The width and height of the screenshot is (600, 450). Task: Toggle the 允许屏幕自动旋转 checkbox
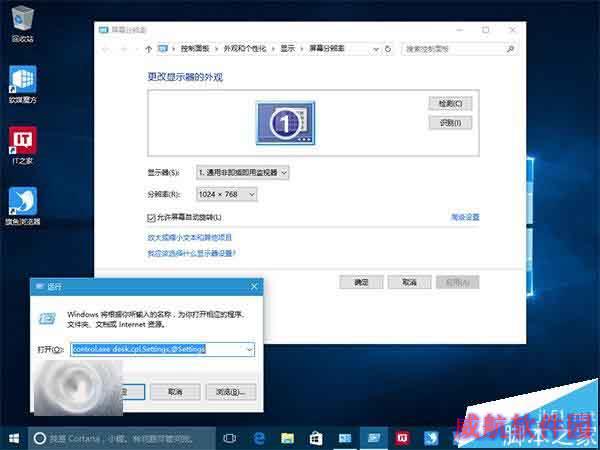[x=151, y=218]
